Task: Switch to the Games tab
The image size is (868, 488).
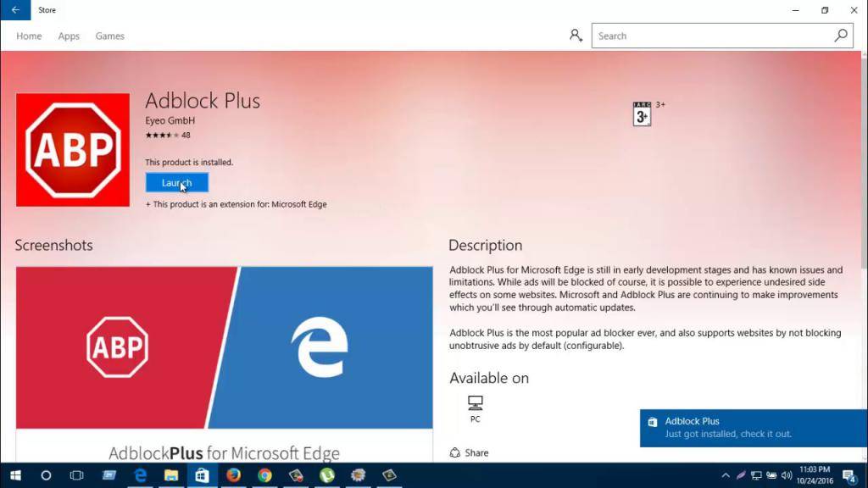Action: tap(109, 36)
